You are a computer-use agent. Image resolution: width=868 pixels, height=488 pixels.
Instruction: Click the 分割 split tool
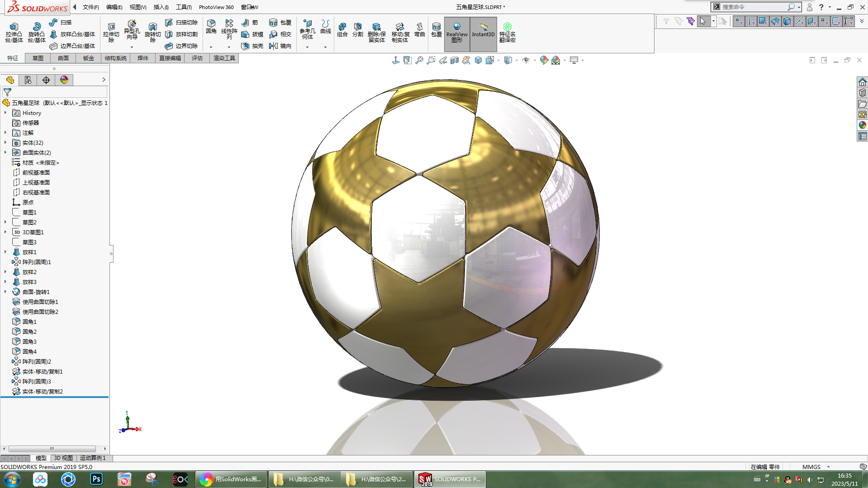(x=358, y=30)
